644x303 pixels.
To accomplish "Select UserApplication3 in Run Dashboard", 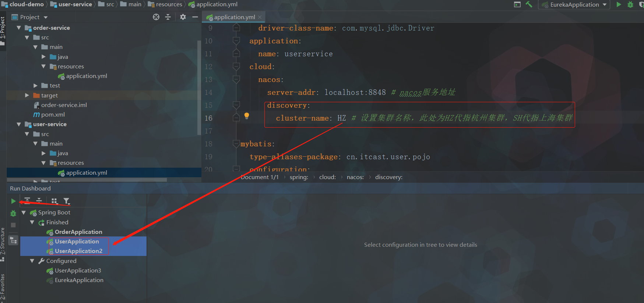I will (x=78, y=270).
